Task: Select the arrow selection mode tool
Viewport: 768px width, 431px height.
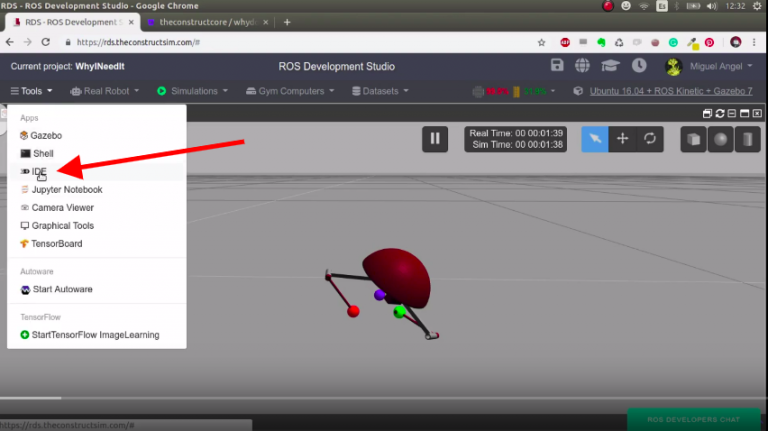Action: pos(595,139)
